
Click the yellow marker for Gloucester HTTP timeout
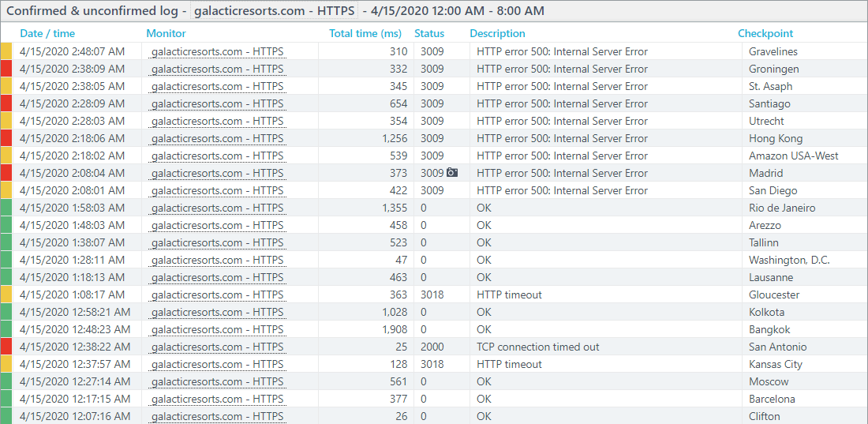[x=6, y=295]
